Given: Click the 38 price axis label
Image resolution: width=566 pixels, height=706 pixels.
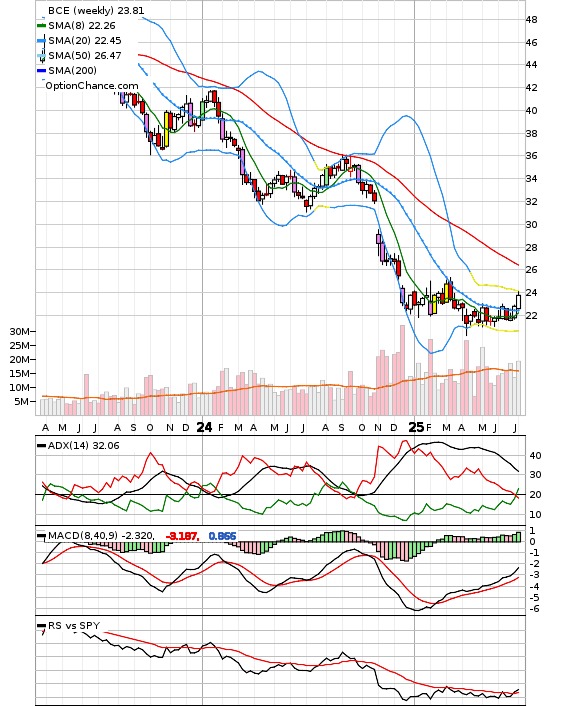Looking at the screenshot, I should (x=531, y=134).
